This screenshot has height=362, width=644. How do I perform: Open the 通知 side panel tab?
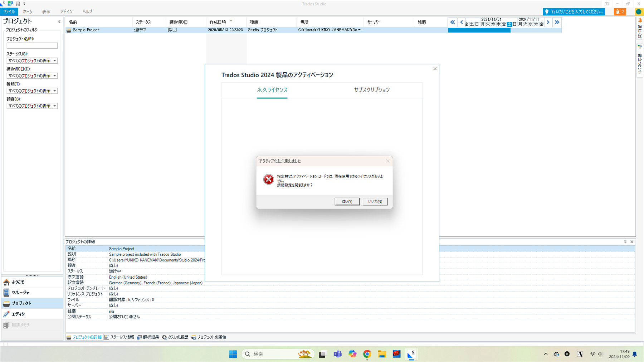point(640,28)
